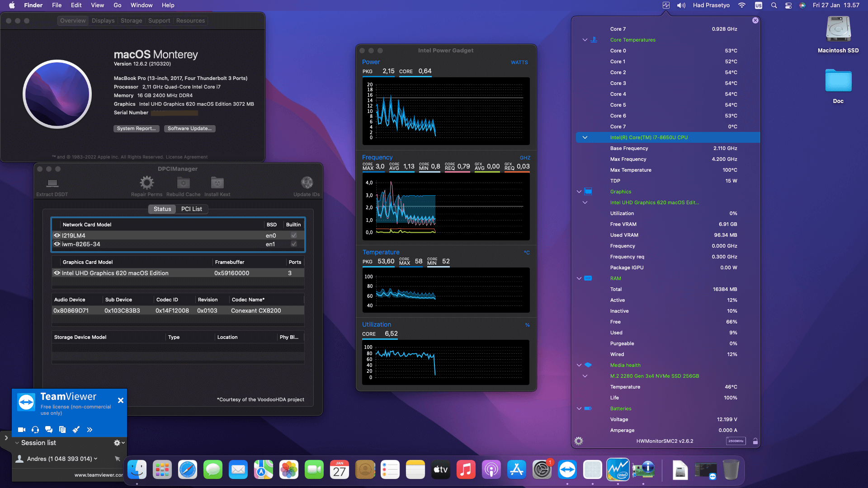The width and height of the screenshot is (868, 488).
Task: Collapse TeamViewer Session list
Action: [x=17, y=443]
